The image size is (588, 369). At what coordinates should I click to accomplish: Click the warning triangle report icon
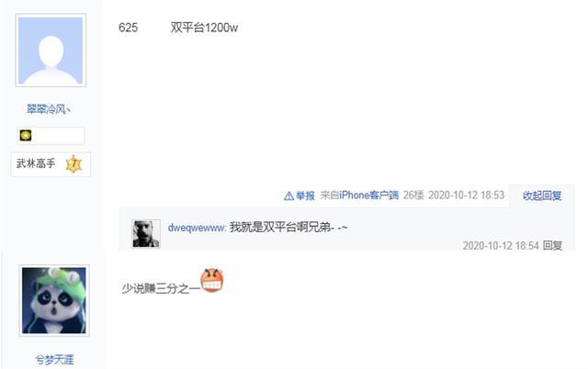pos(288,196)
